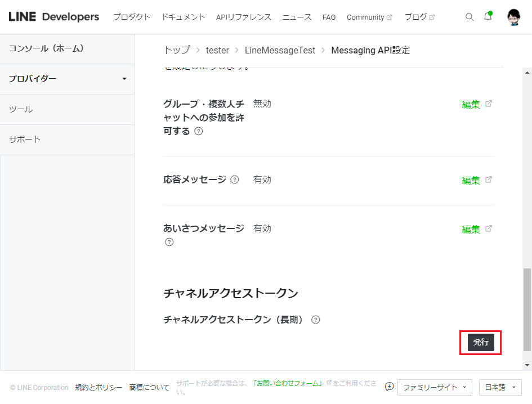532x404 pixels.
Task: Open the user avatar profile menu
Action: click(513, 17)
